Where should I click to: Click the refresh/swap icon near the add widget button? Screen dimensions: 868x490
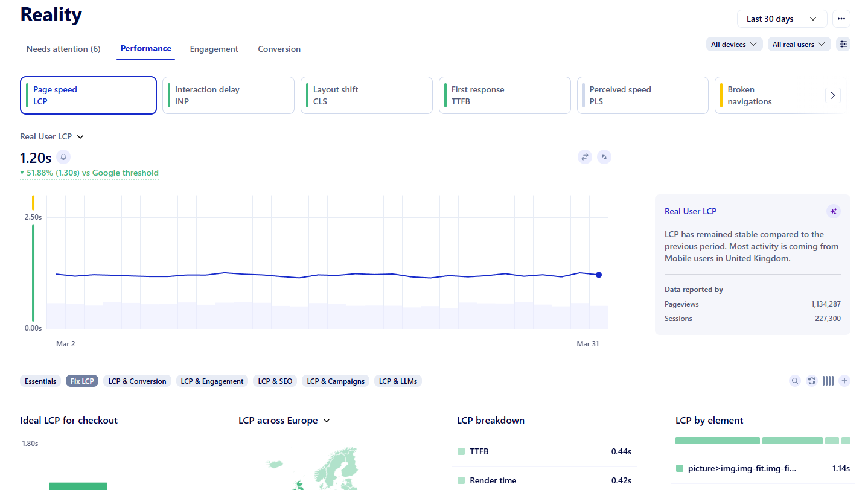click(x=811, y=381)
